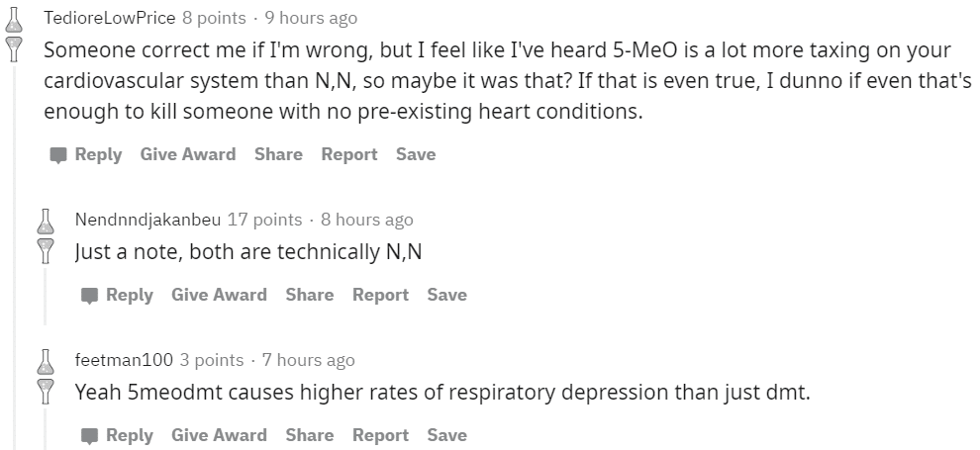Viewport: 980px width, 450px height.
Task: Upvote feetman100's comment with the flask icon
Action: (x=45, y=362)
